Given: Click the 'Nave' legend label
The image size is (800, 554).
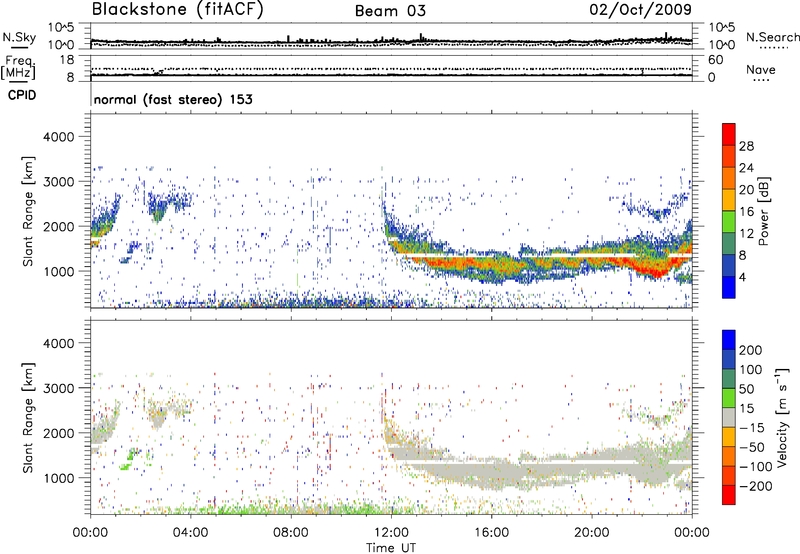Looking at the screenshot, I should (760, 70).
